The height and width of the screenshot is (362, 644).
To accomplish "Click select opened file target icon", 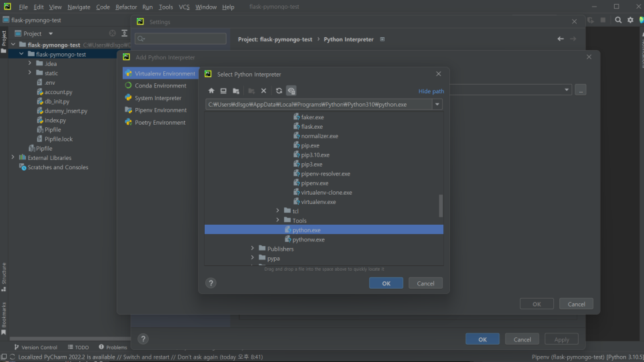I will 113,33.
